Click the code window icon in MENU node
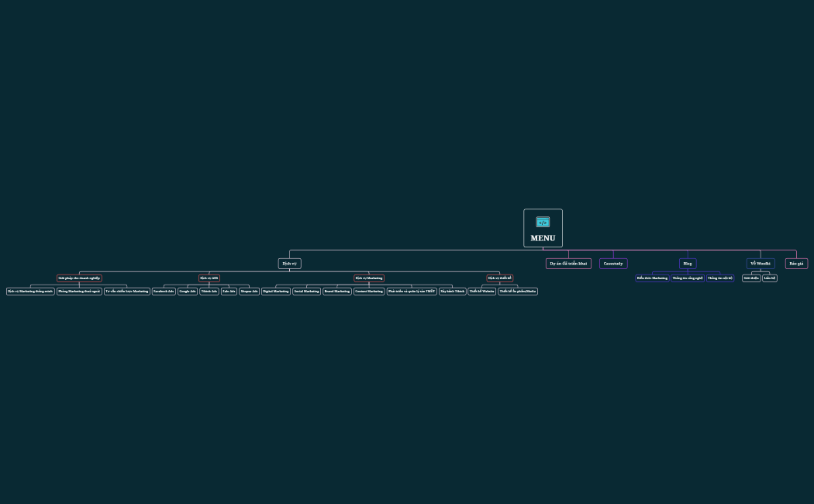The width and height of the screenshot is (814, 504). click(543, 223)
